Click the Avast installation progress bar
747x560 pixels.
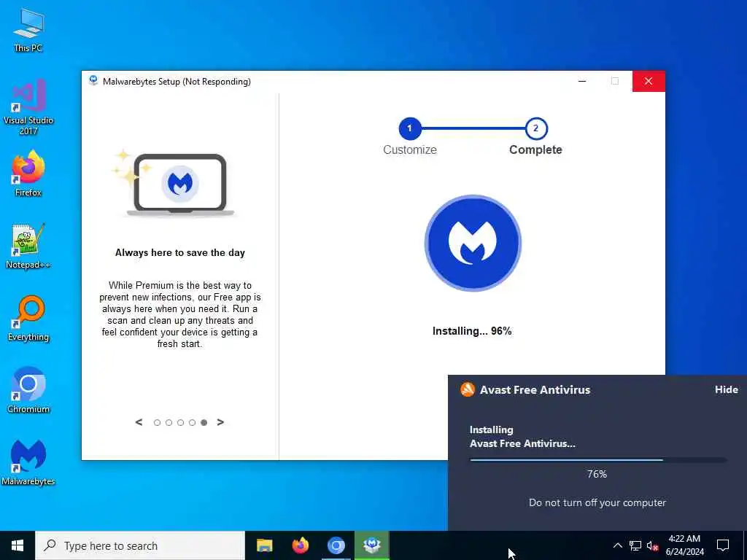coord(598,460)
